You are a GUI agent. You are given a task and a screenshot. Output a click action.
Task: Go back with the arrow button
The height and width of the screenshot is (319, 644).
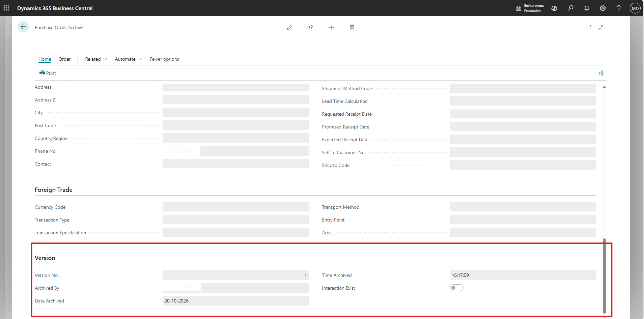pyautogui.click(x=23, y=27)
